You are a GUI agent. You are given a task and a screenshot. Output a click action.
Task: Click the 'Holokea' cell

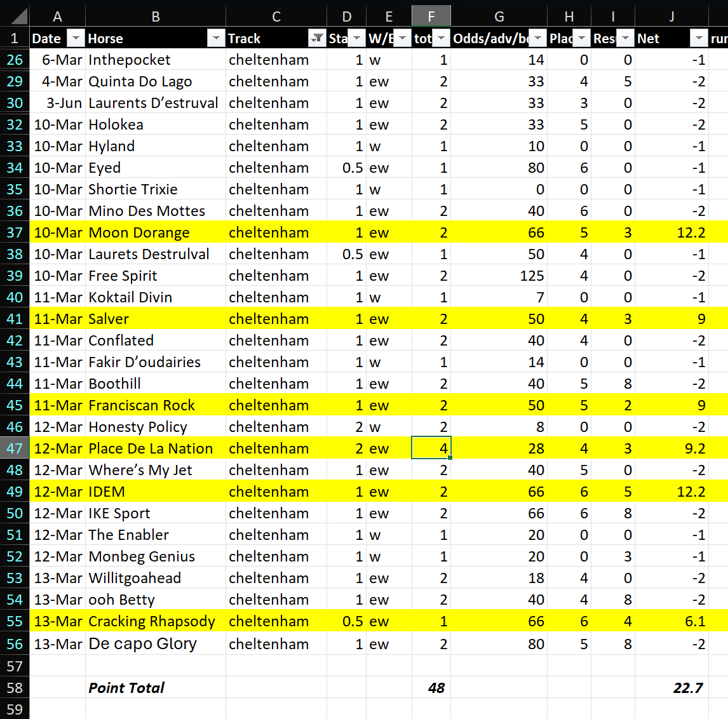click(156, 124)
